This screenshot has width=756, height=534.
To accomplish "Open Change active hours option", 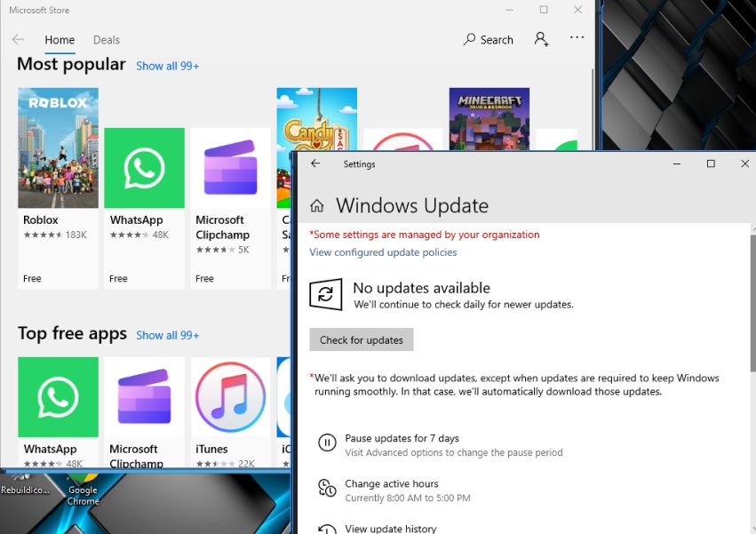I will point(408,490).
